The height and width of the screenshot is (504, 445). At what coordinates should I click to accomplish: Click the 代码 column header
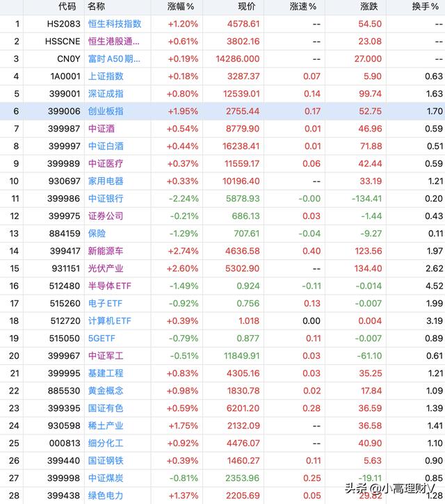point(67,6)
